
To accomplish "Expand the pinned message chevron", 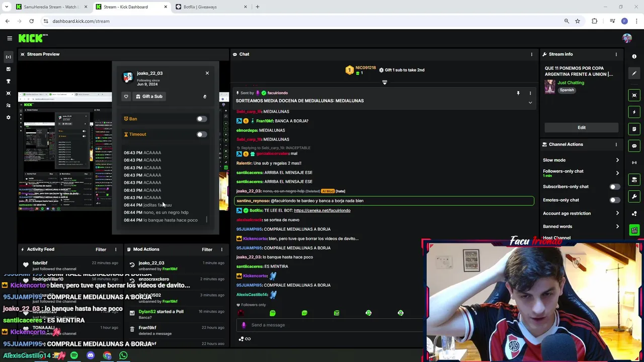I will 530,103.
